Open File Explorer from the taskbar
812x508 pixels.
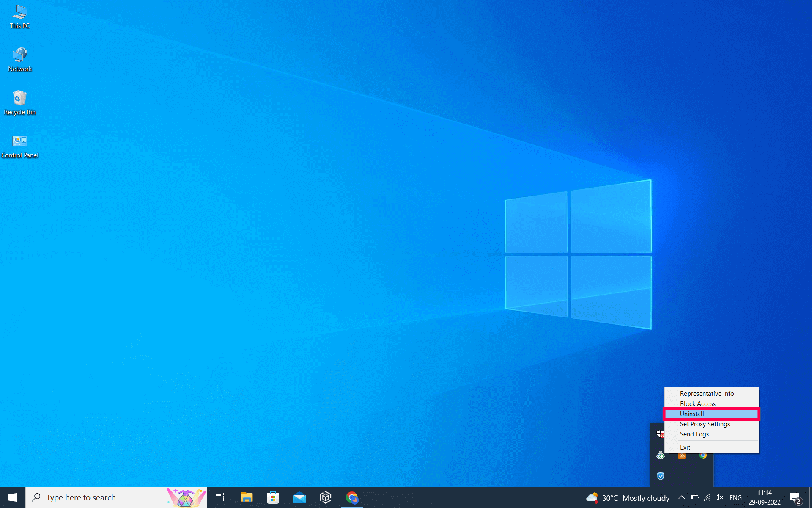pyautogui.click(x=247, y=497)
